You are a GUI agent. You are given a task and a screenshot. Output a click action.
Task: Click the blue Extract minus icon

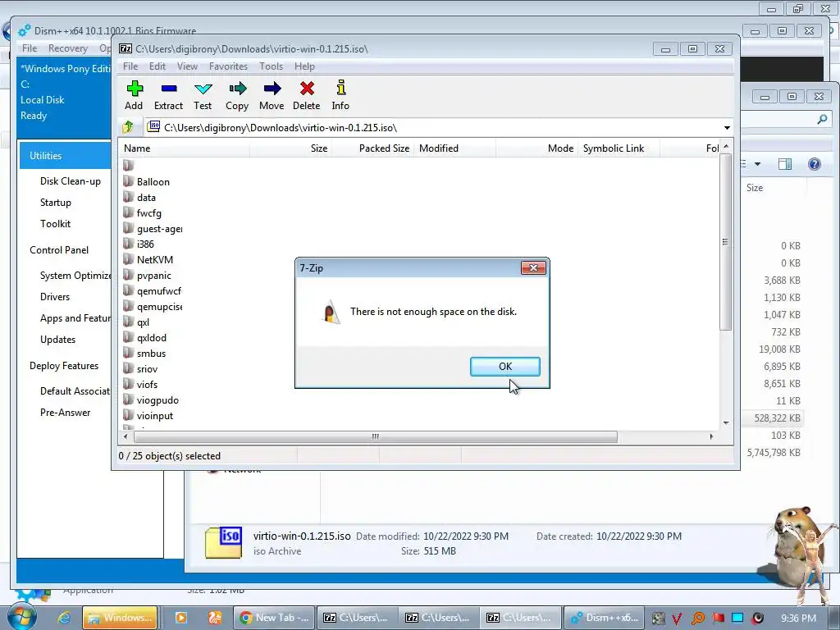(169, 88)
